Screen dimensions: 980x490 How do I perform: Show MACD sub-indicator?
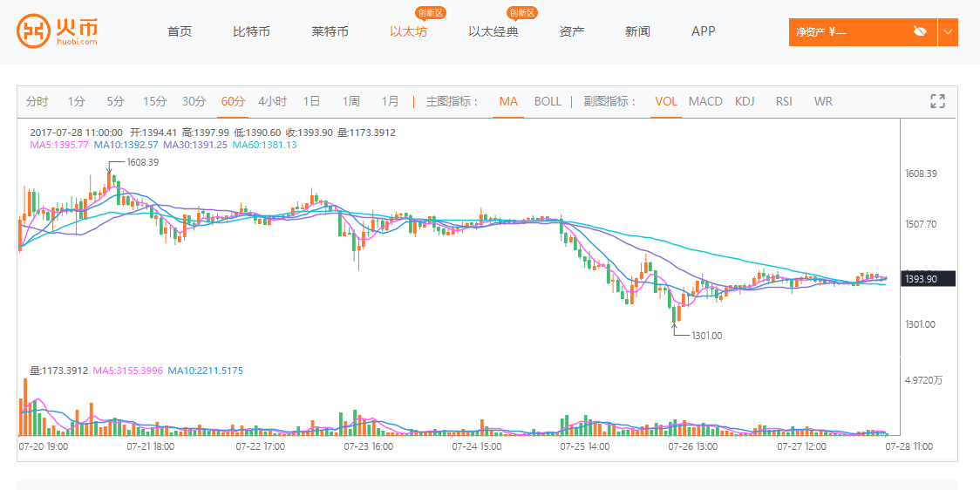[705, 101]
